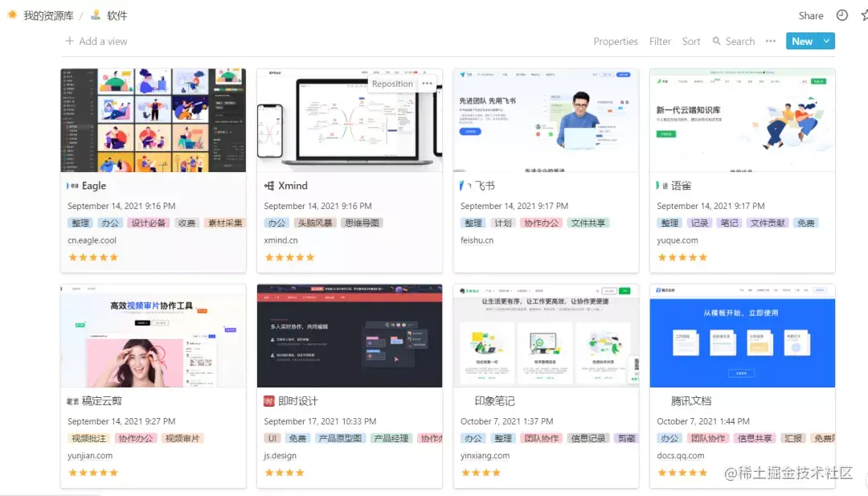Click the Eagle card title
The width and height of the screenshot is (868, 496).
[x=93, y=186]
